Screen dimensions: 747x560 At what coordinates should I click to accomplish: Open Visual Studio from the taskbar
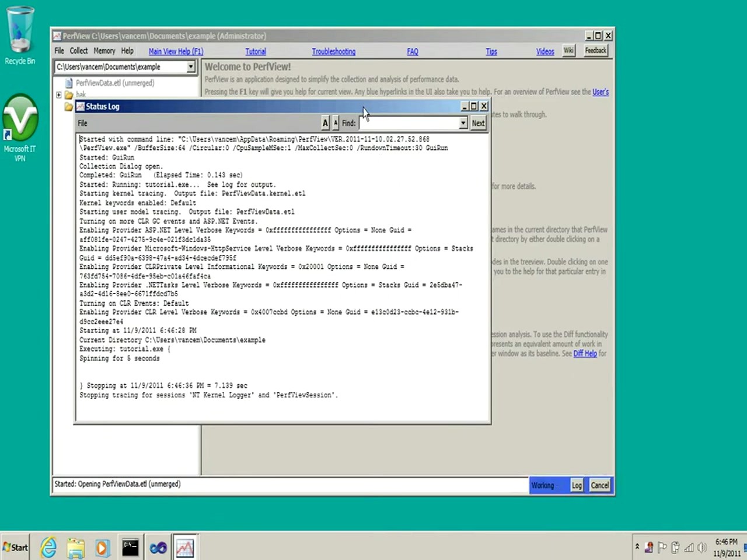coord(158,547)
